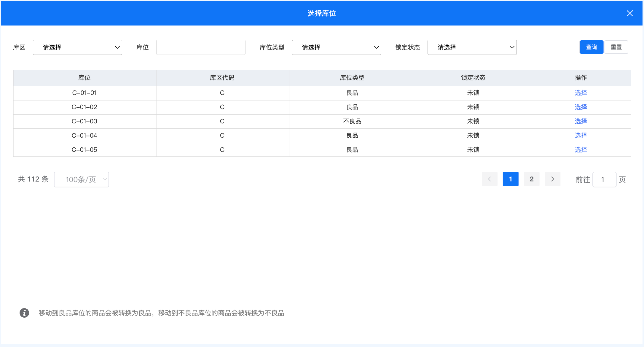This screenshot has height=347, width=644.
Task: Choose 选择 for the 不良品 row C-01-03
Action: [x=581, y=121]
